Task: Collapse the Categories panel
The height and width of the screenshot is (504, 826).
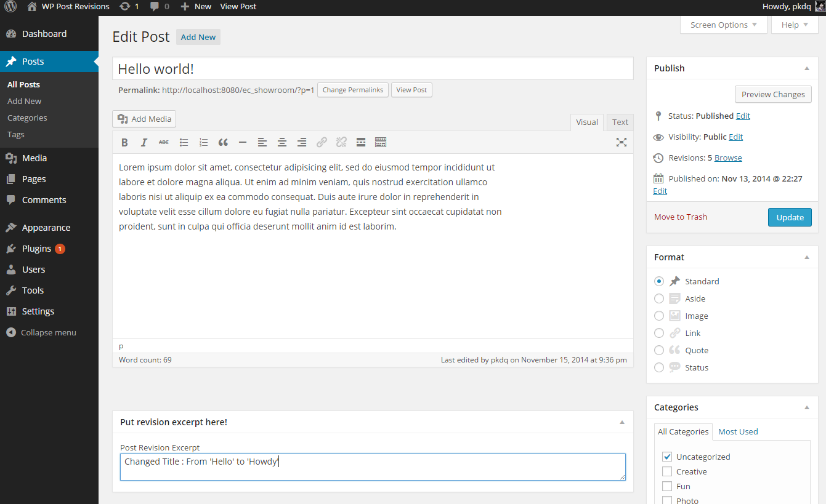Action: pyautogui.click(x=807, y=407)
